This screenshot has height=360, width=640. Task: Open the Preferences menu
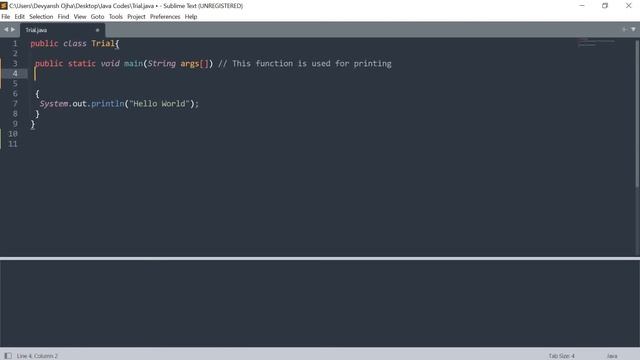[165, 17]
